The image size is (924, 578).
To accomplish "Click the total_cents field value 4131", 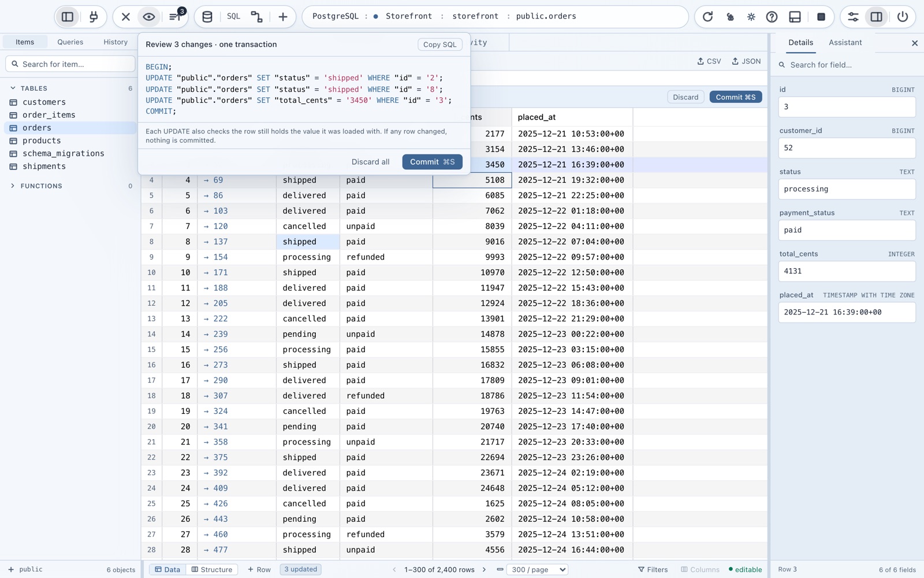I will coord(847,271).
